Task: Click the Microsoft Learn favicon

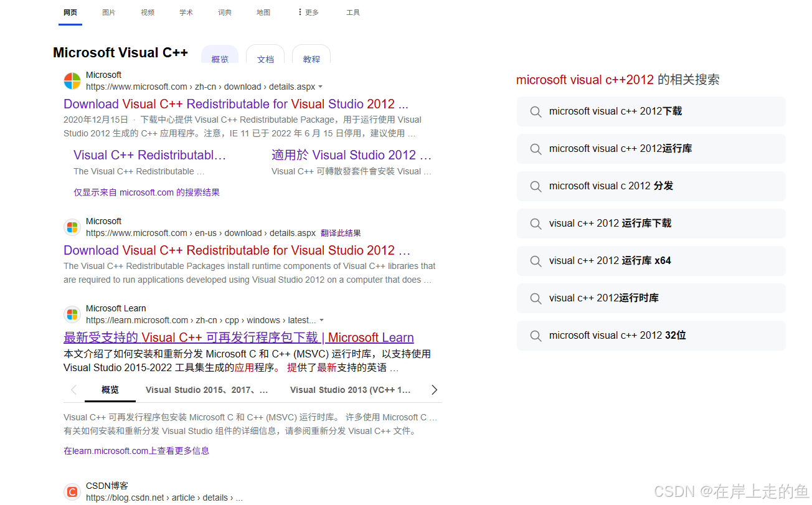Action: 72,314
